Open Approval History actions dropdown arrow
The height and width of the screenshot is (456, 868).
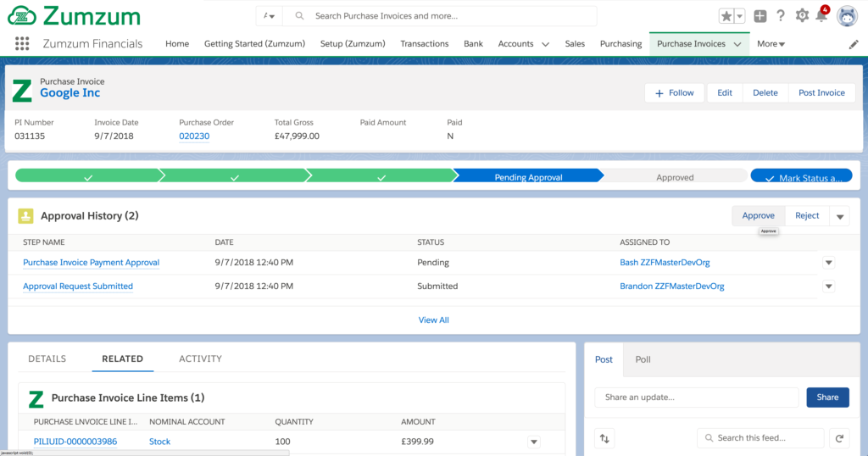coord(840,216)
